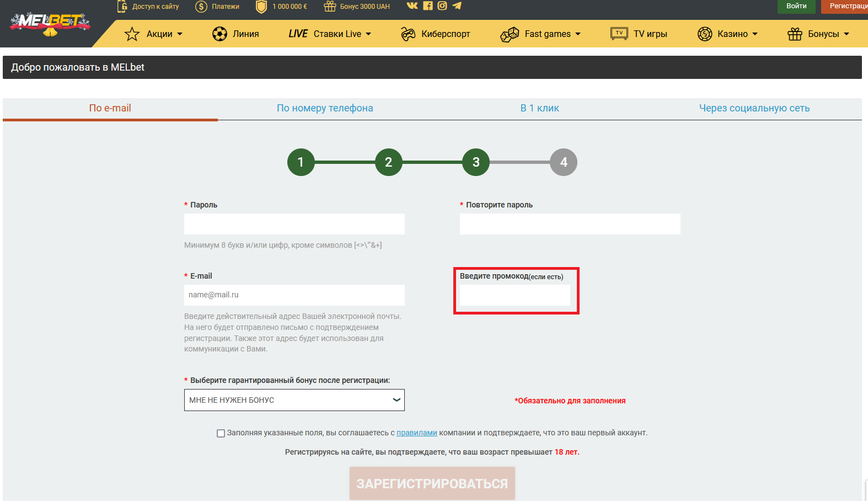Viewport: 868px width, 501px height.
Task: Focus the promo code input field
Action: coord(515,295)
